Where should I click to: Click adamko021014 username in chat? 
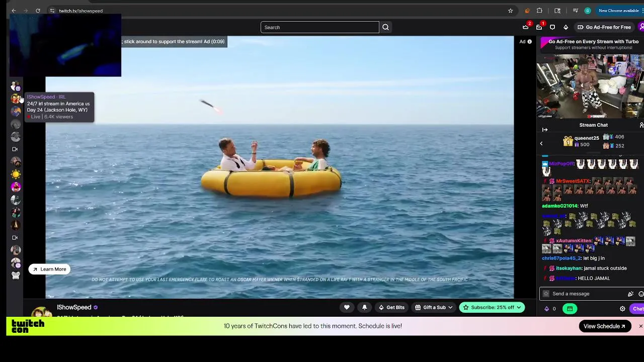coord(559,206)
